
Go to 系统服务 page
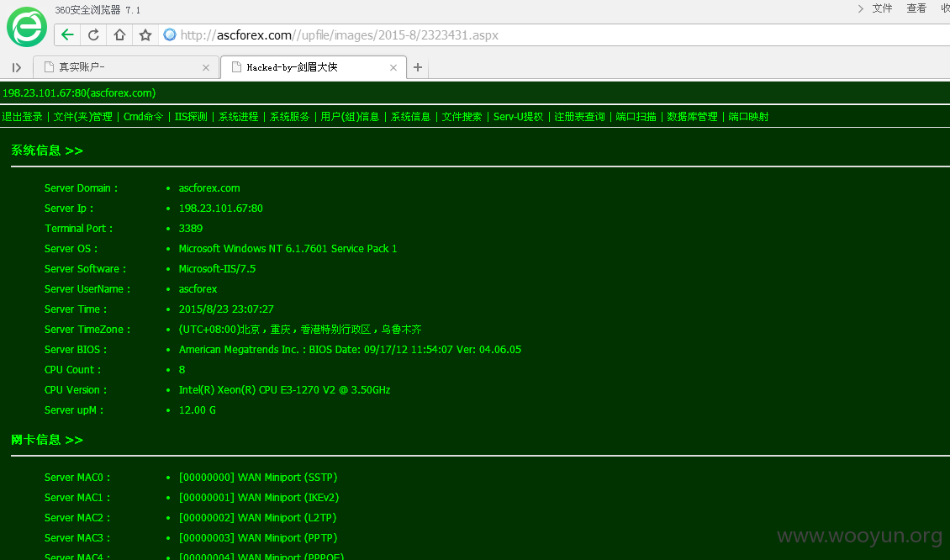289,116
